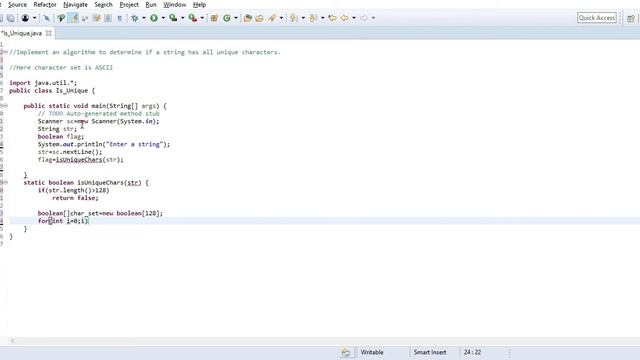Open dropdown next to round dark icon
The height and width of the screenshot is (360, 640).
click(x=34, y=18)
